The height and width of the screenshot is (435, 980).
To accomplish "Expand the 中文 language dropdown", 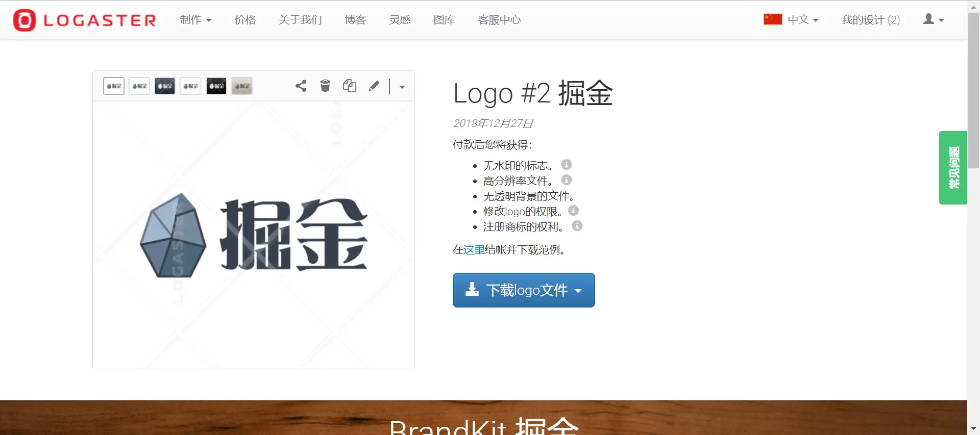I will pyautogui.click(x=803, y=20).
